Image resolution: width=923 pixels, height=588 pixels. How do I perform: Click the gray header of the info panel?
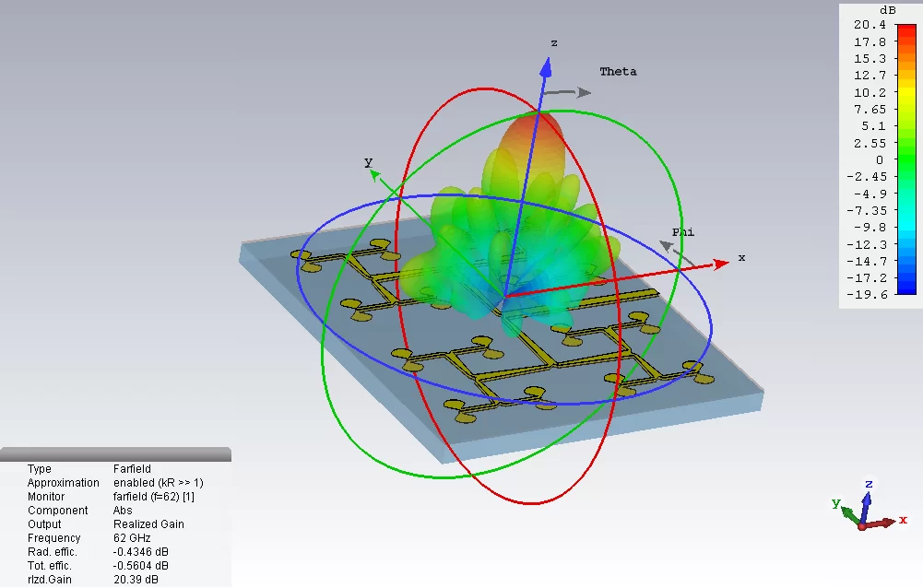(115, 454)
